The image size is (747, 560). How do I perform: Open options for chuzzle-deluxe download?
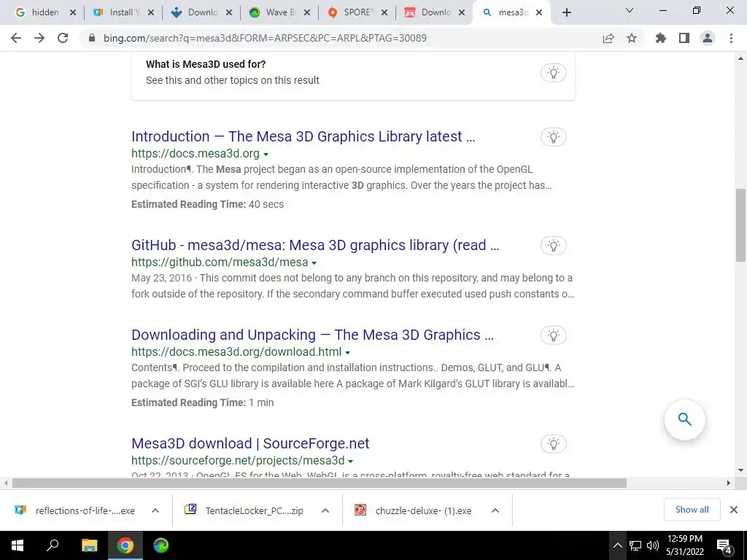495,510
